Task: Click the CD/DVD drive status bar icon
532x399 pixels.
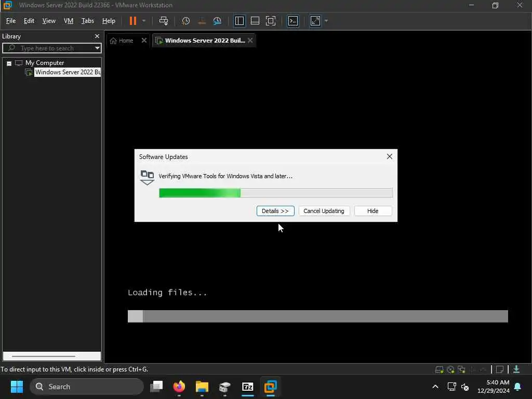Action: click(x=450, y=369)
